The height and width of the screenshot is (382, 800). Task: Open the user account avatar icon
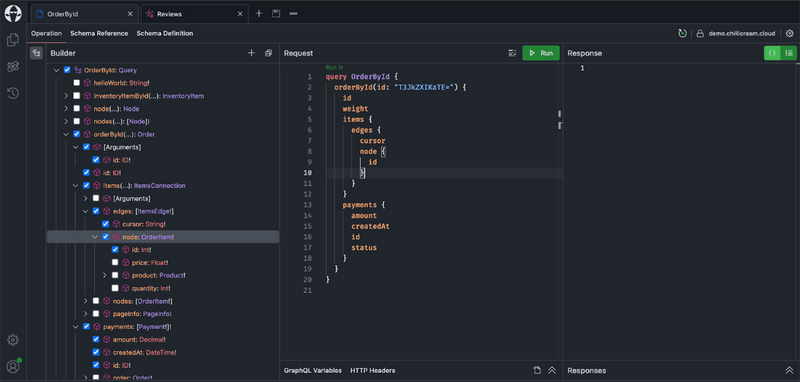[x=13, y=366]
